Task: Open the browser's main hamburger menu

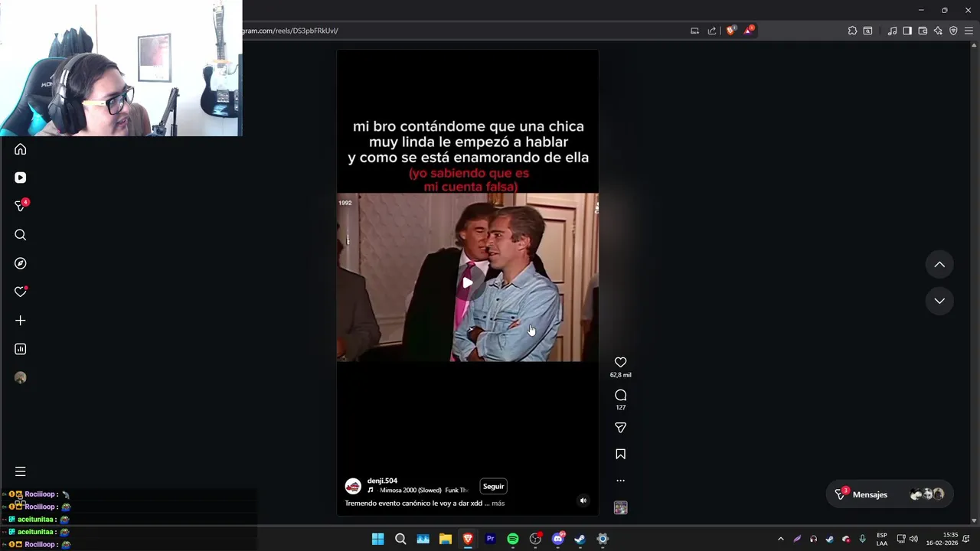Action: (969, 31)
